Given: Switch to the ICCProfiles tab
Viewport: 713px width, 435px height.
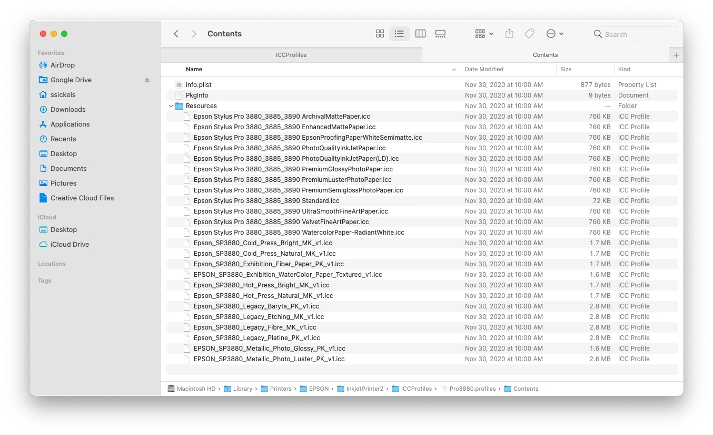Looking at the screenshot, I should (291, 55).
